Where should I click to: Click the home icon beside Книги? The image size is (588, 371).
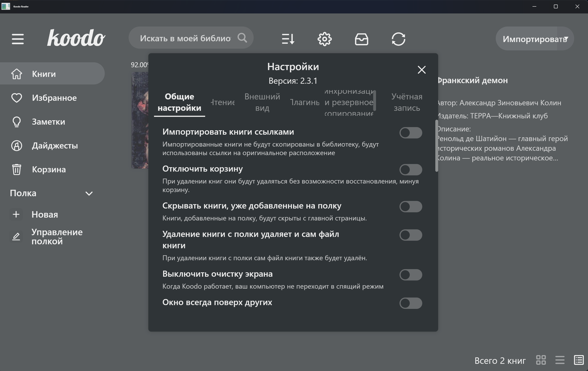(17, 74)
